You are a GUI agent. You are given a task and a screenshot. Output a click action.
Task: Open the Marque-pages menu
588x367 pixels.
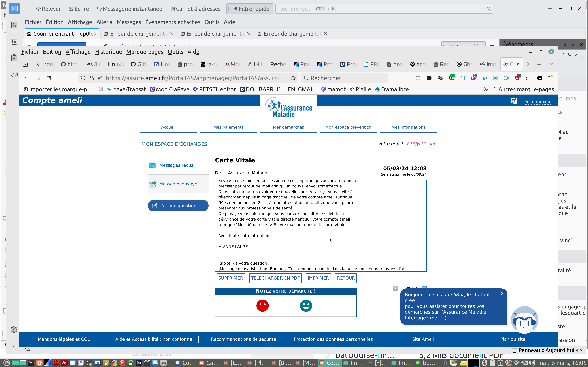pyautogui.click(x=145, y=52)
